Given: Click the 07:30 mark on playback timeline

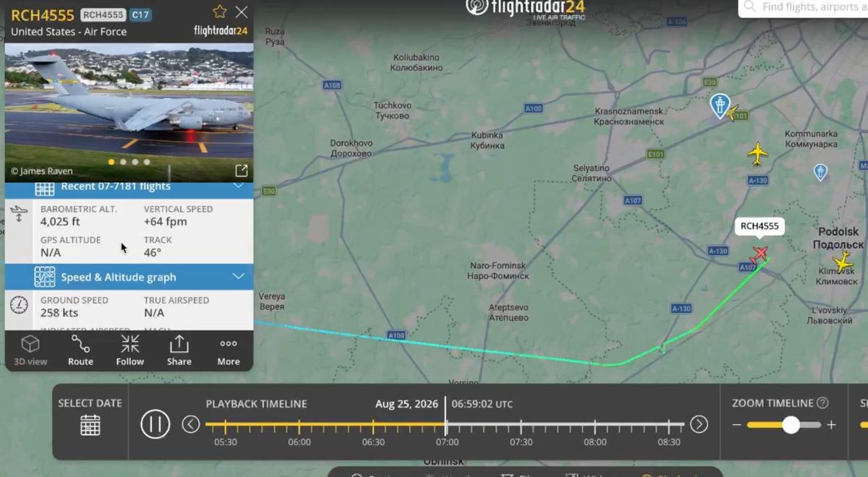Looking at the screenshot, I should [x=521, y=442].
